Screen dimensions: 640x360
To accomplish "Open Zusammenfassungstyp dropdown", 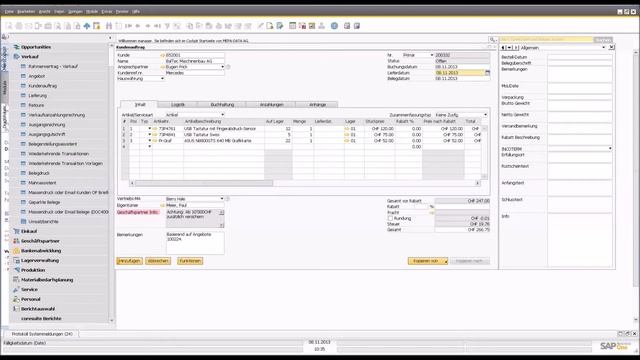I will [485, 115].
